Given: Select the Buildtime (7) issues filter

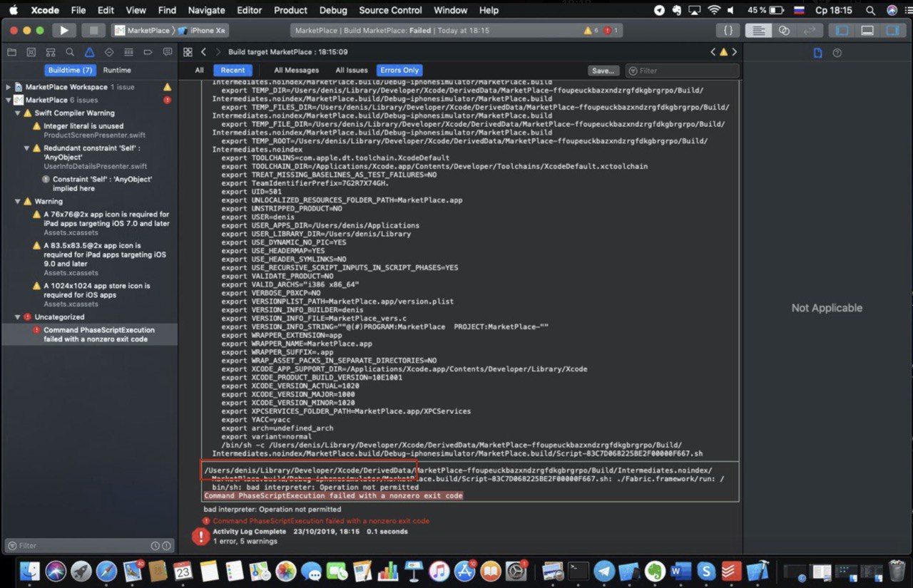Looking at the screenshot, I should 70,70.
